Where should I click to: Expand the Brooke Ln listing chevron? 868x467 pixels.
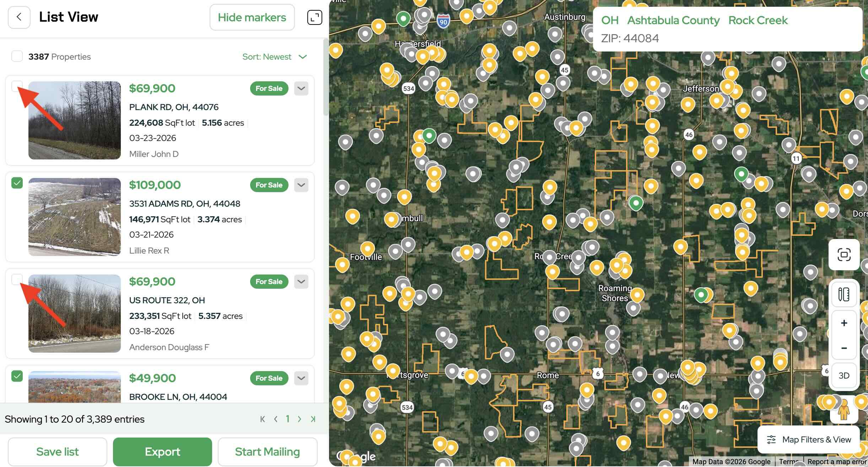[x=301, y=378]
